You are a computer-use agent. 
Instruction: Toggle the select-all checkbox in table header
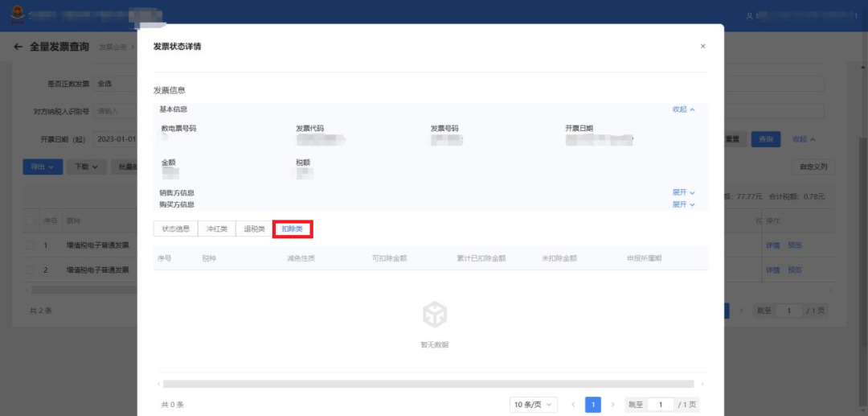[x=31, y=221]
